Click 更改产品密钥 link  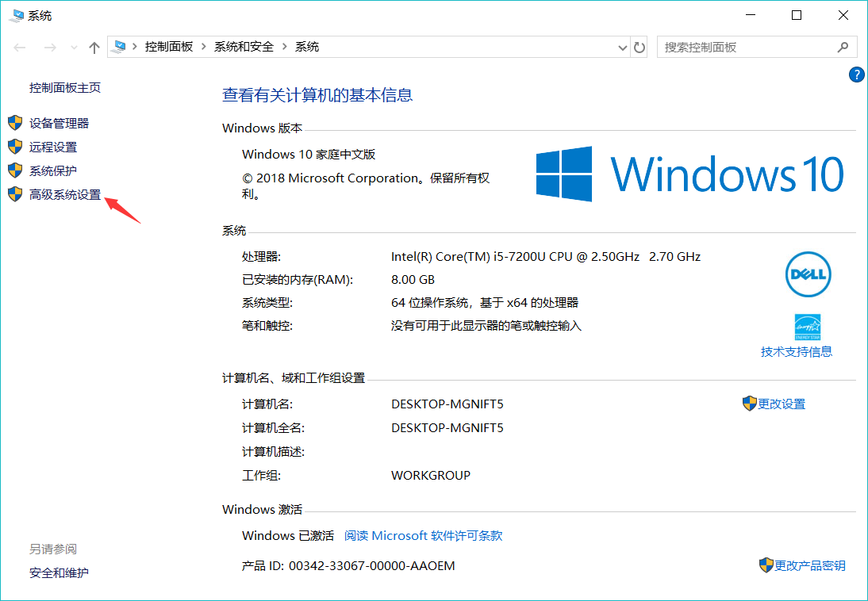(810, 565)
